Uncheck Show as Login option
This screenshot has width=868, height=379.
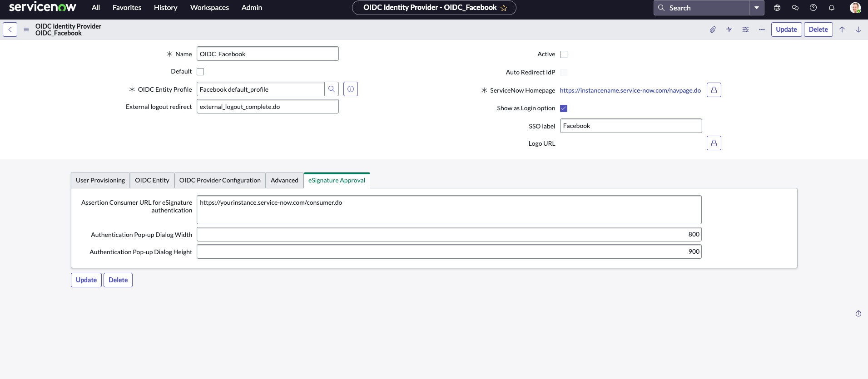[x=564, y=108]
